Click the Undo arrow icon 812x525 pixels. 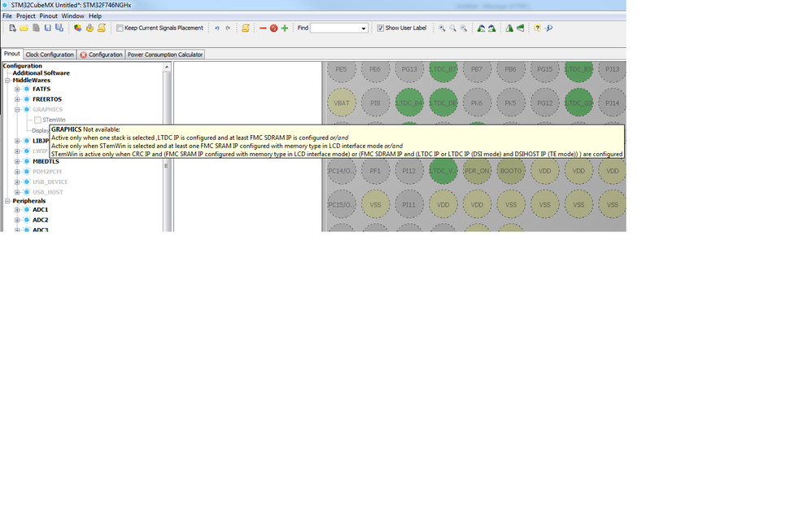(x=217, y=28)
